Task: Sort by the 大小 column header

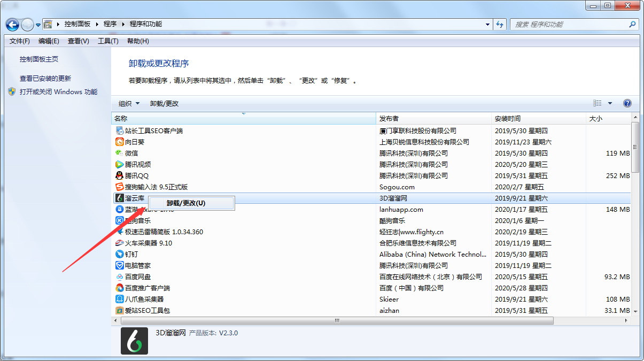Action: (x=608, y=119)
